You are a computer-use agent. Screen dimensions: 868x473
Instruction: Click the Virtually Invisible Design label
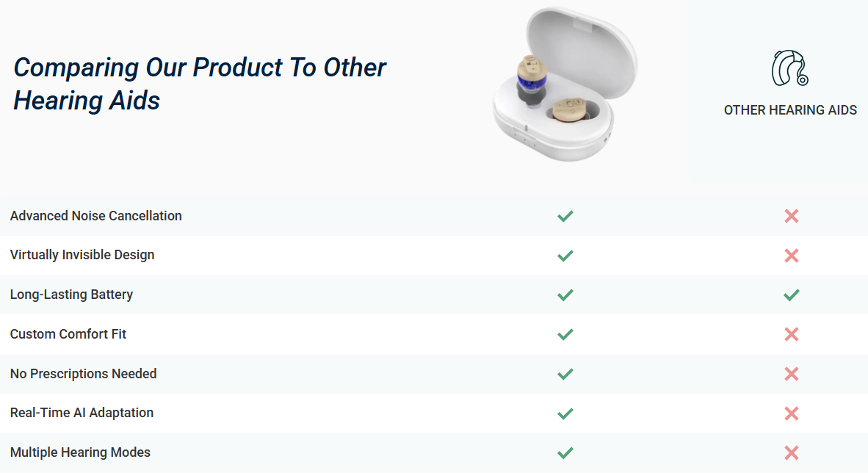click(x=82, y=255)
